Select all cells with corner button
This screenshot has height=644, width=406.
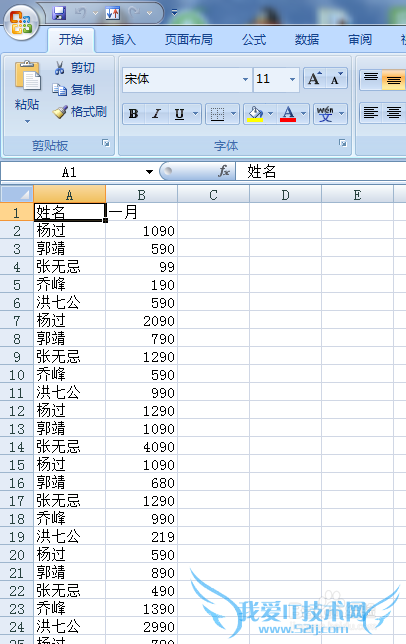(x=17, y=194)
